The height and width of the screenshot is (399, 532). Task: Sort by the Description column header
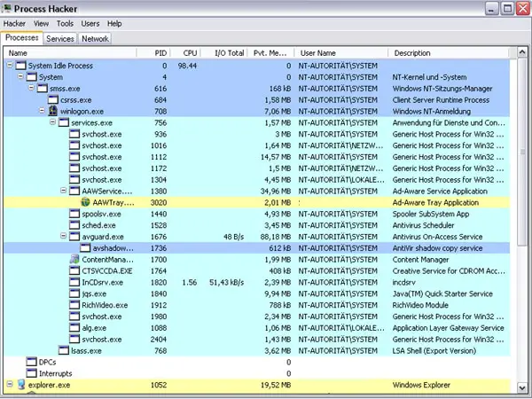[448, 53]
